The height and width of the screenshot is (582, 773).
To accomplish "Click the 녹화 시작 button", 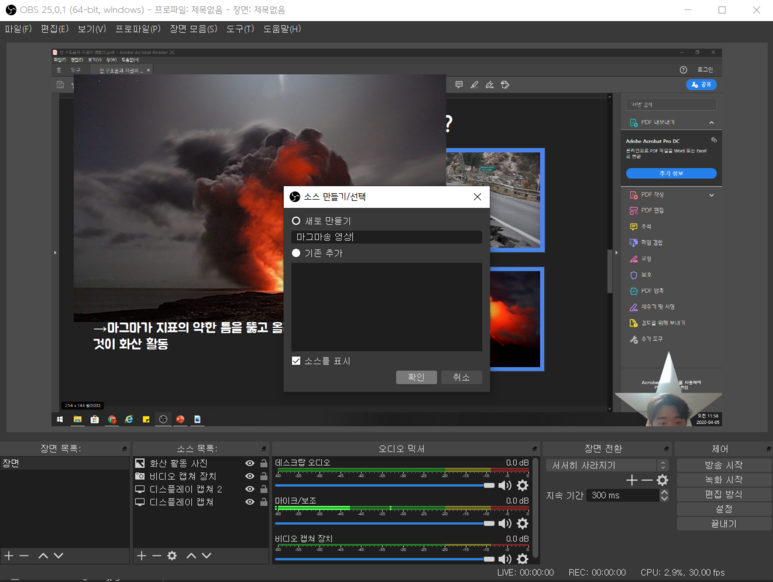I will pyautogui.click(x=723, y=479).
